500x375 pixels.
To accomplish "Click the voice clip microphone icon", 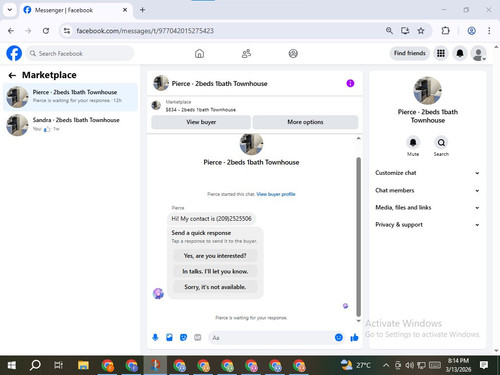I will pos(155,338).
